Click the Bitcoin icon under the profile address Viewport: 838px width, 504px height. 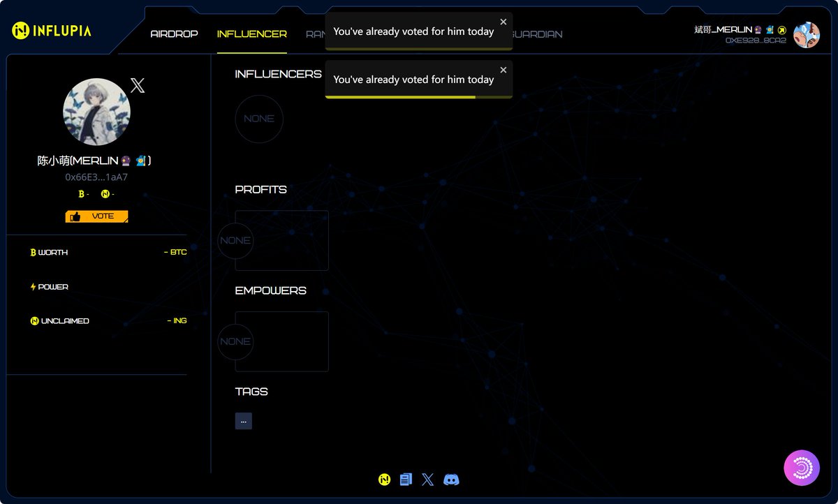[x=81, y=194]
